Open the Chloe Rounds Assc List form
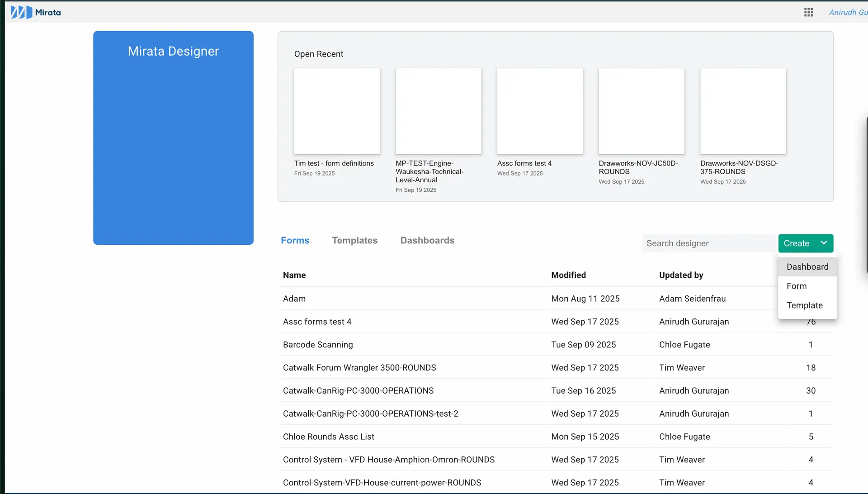 [329, 437]
